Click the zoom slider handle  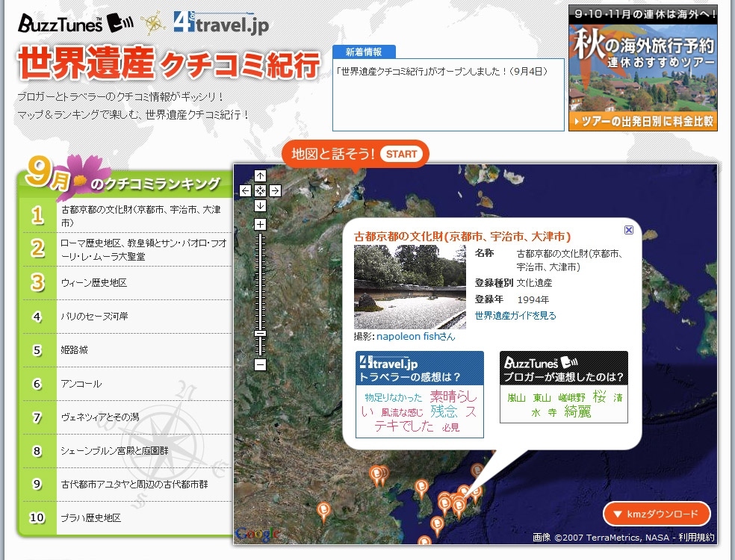(x=260, y=334)
